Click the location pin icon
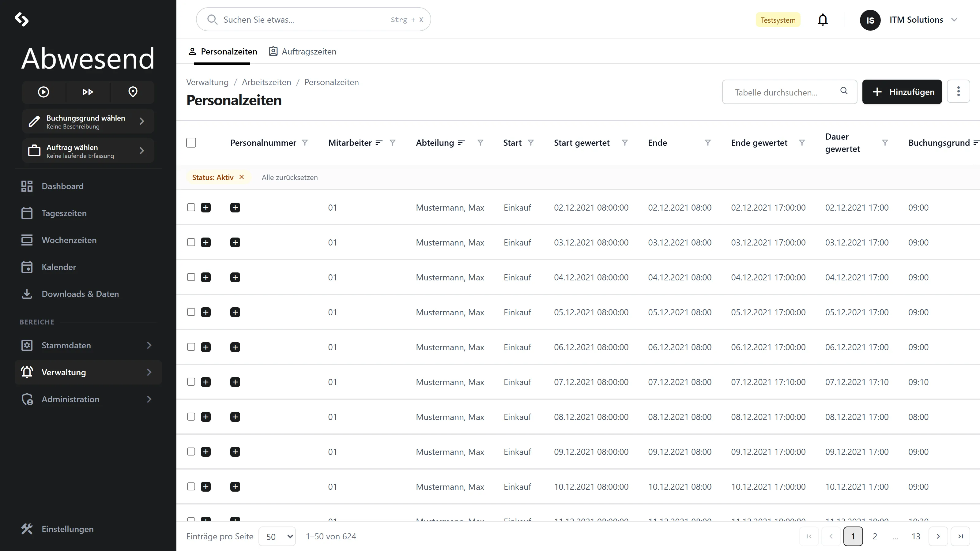The width and height of the screenshot is (980, 551). 133,92
